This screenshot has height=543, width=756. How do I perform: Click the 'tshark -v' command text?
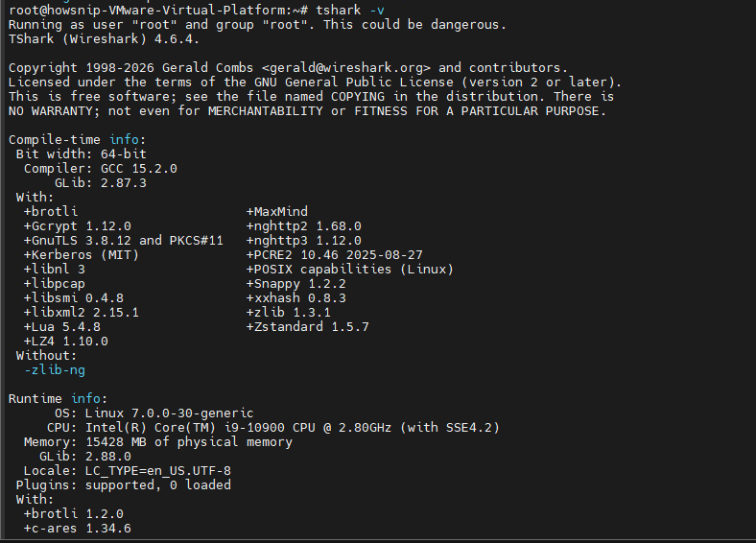click(350, 11)
